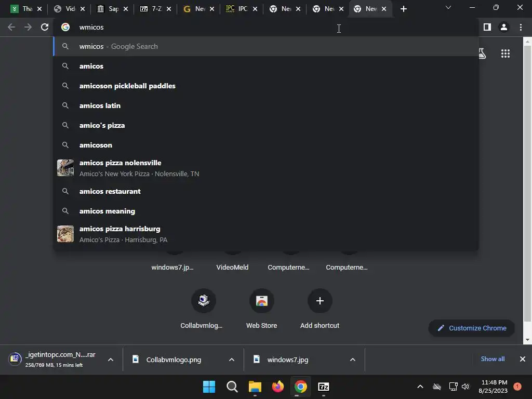Click the OneDrive cloud tray icon
The height and width of the screenshot is (399, 532).
coord(437,387)
